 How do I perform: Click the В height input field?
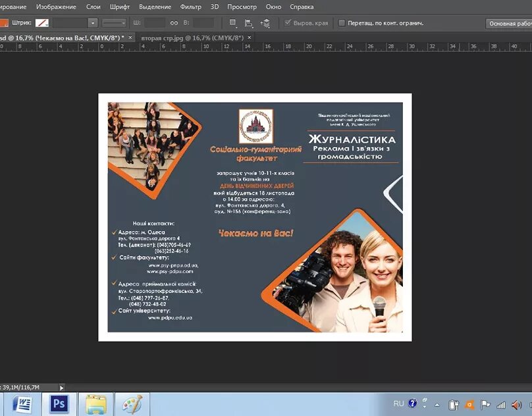click(203, 23)
